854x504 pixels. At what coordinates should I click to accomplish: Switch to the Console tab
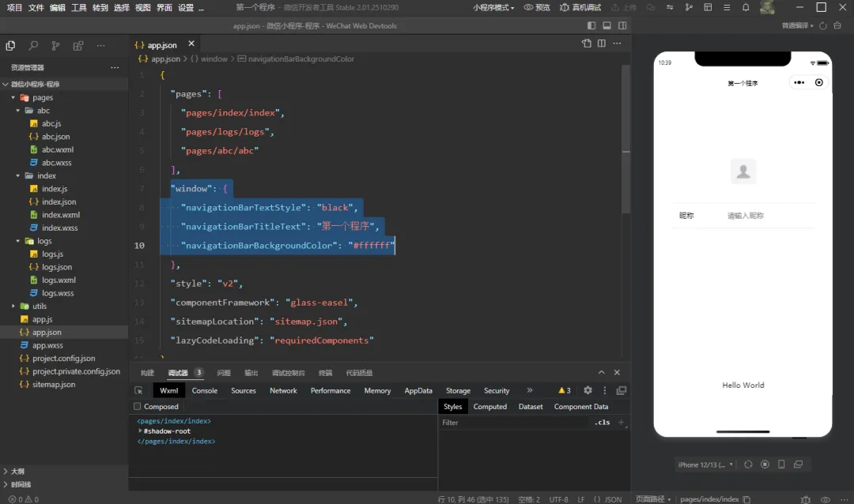pos(205,390)
